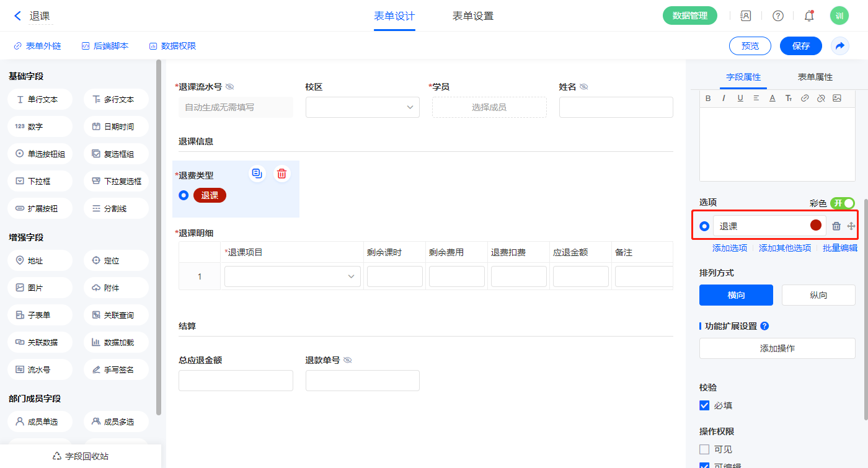Screen dimensions: 868x468
Task: Click the red color swatch of 退课 option
Action: [x=816, y=226]
